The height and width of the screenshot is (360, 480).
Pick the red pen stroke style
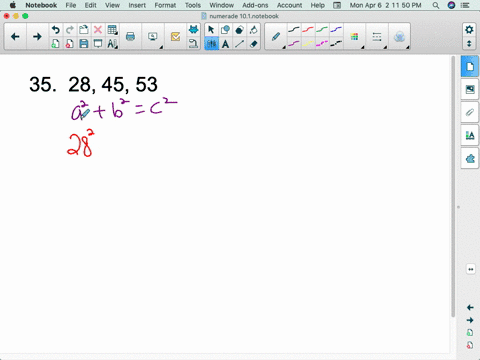(x=308, y=30)
